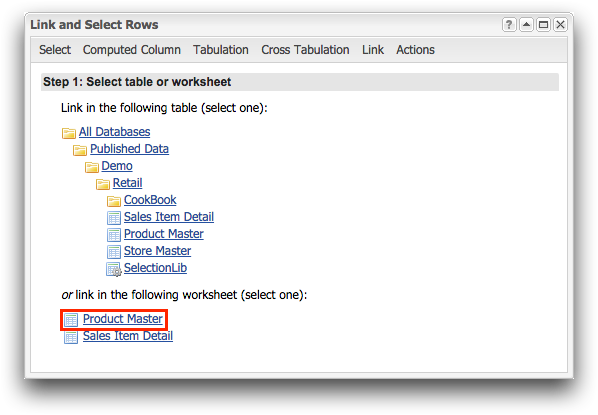Image resolution: width=598 pixels, height=415 pixels.
Task: Click the SelectionLib gear table icon
Action: [x=114, y=269]
